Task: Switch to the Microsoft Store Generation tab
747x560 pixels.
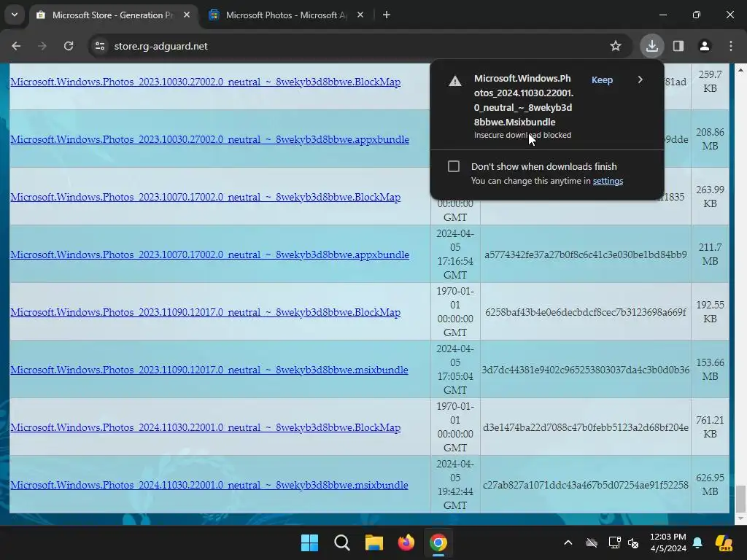Action: pyautogui.click(x=113, y=15)
